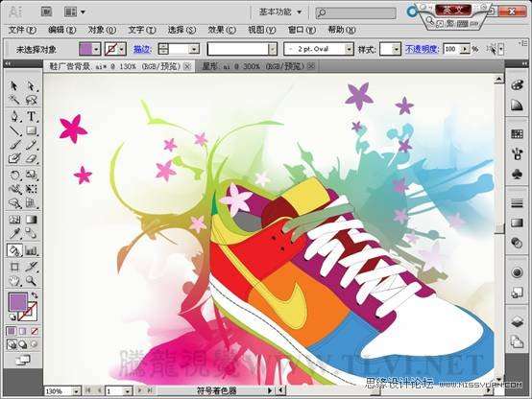Open fill color dropdown in control bar
This screenshot has height=399, width=532.
tap(96, 50)
